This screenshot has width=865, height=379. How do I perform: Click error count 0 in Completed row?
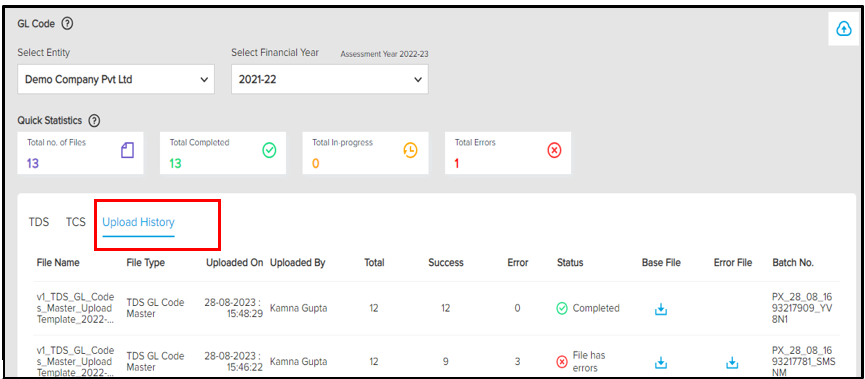click(x=517, y=309)
